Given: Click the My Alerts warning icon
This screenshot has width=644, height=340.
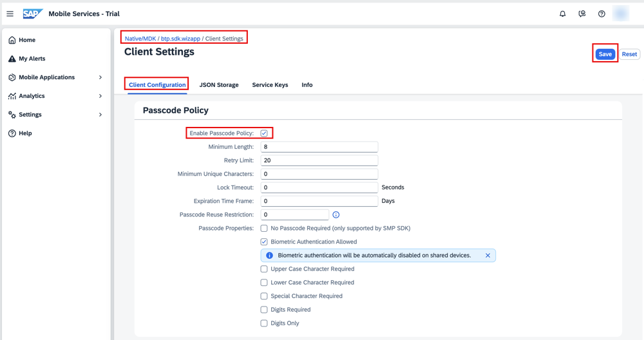Looking at the screenshot, I should point(12,59).
